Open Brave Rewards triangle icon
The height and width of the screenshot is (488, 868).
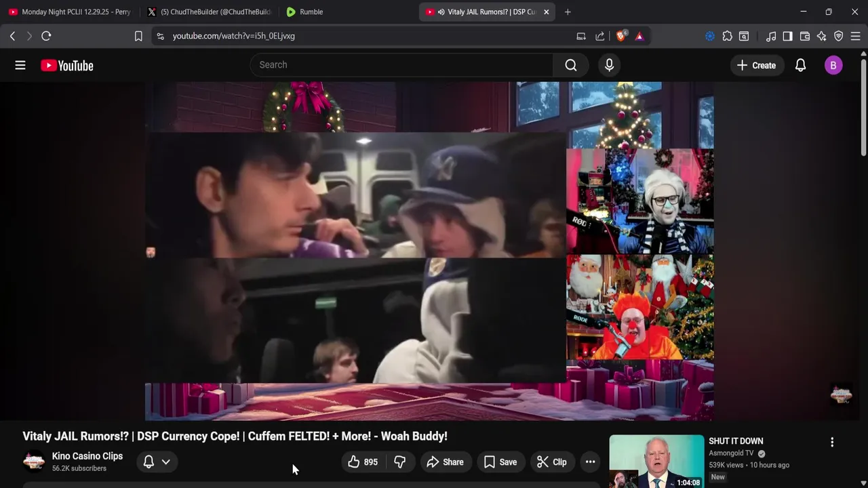coord(639,36)
